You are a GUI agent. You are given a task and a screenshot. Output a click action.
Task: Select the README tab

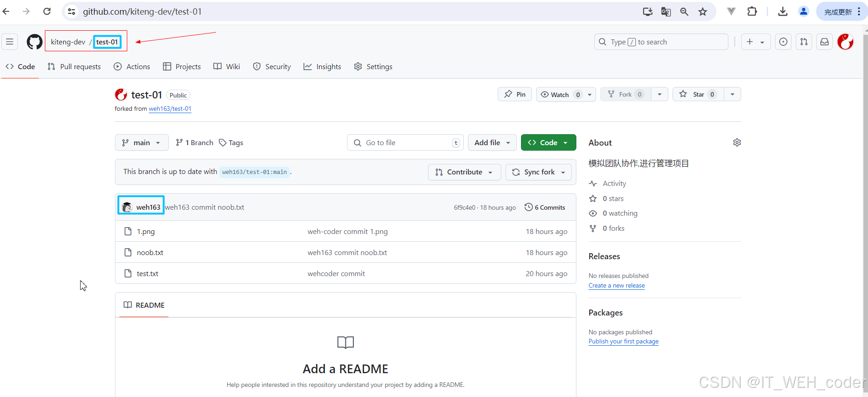pyautogui.click(x=144, y=305)
